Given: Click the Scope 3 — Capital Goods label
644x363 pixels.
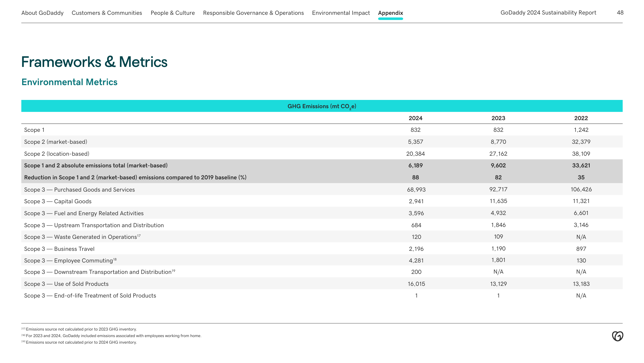Looking at the screenshot, I should 58,201.
